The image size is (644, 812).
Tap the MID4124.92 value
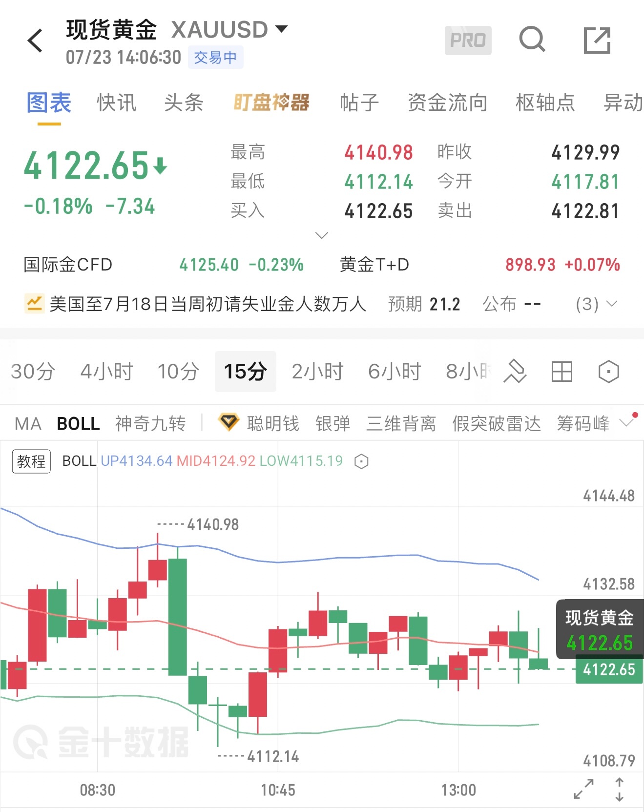point(216,461)
